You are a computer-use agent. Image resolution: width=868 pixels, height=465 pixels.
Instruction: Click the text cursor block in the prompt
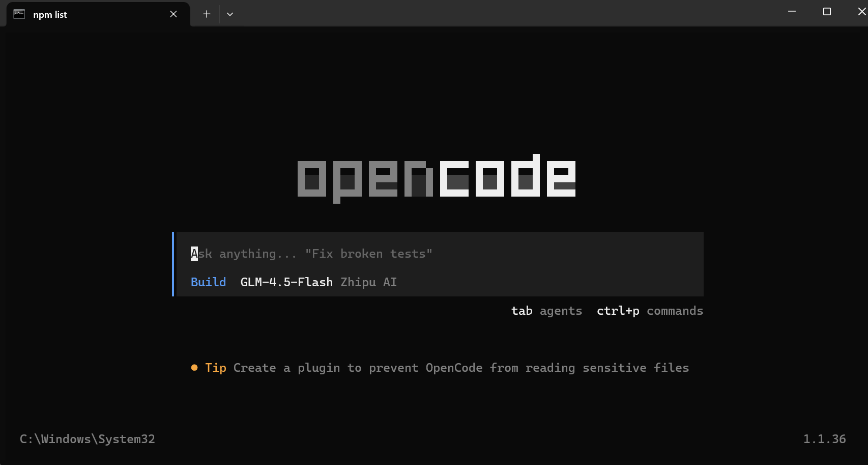point(194,253)
